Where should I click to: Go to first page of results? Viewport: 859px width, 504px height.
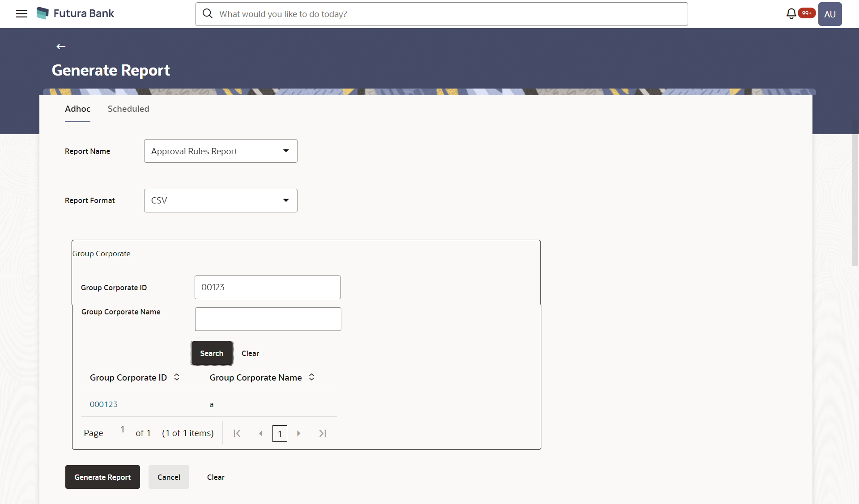click(x=237, y=433)
